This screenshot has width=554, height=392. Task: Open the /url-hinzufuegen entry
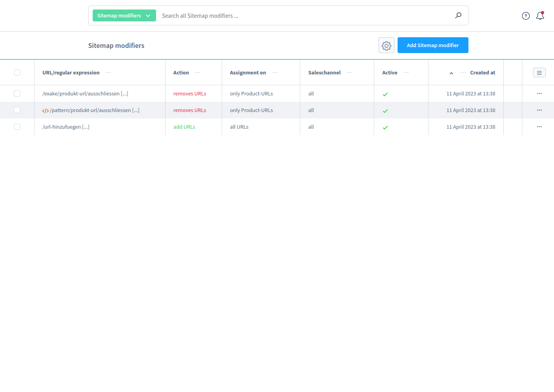[66, 127]
